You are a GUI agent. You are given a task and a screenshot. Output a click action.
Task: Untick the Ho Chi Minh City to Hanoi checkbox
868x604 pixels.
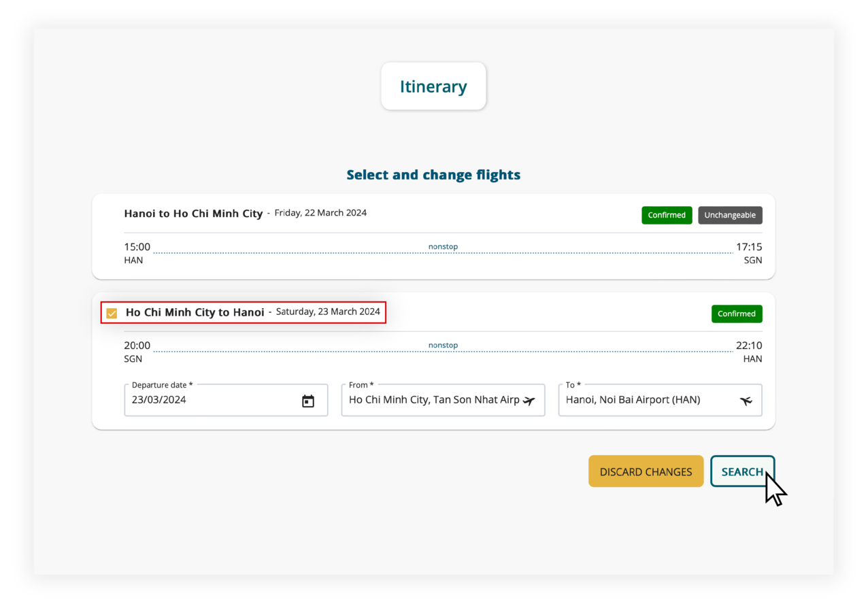click(112, 313)
